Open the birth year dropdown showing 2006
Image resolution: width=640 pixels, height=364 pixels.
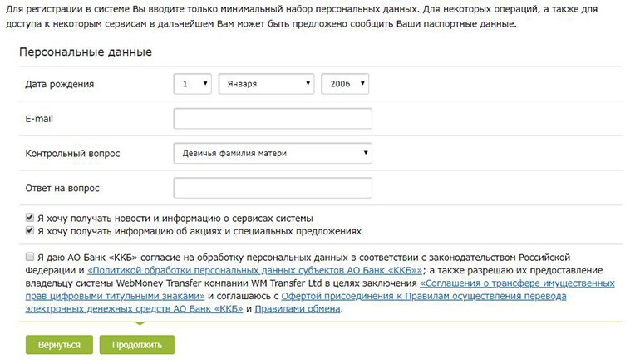pyautogui.click(x=345, y=84)
